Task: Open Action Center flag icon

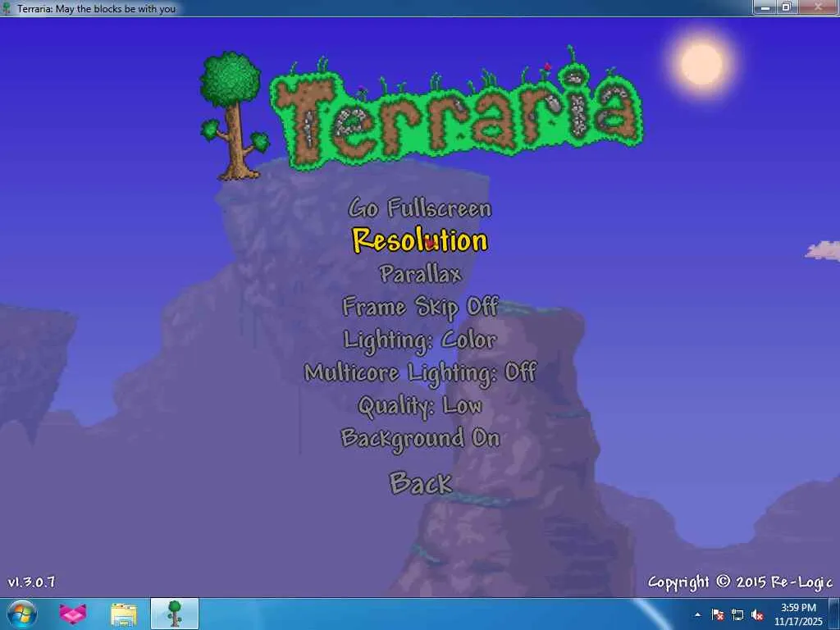Action: (x=718, y=614)
